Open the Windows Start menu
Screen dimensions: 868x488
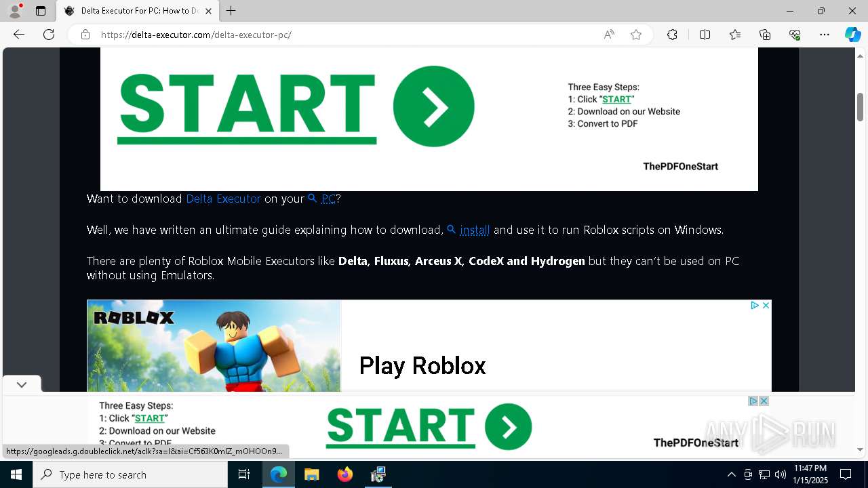(16, 474)
